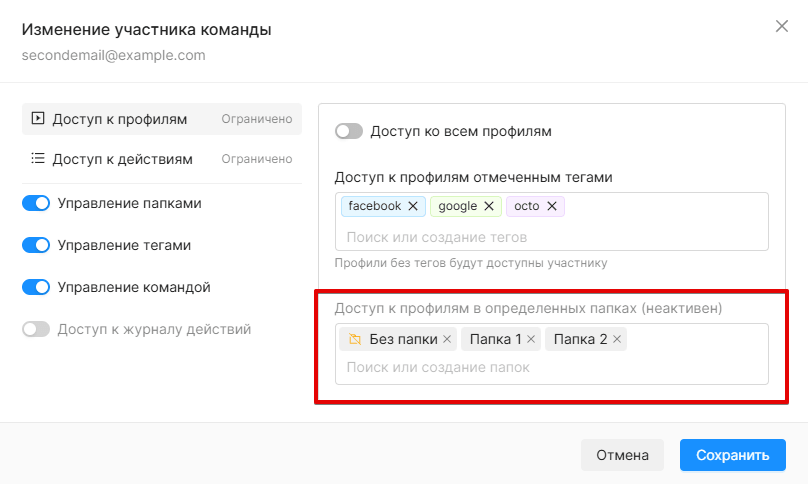
Task: Click the no-folder icon in Без папки
Action: point(355,339)
